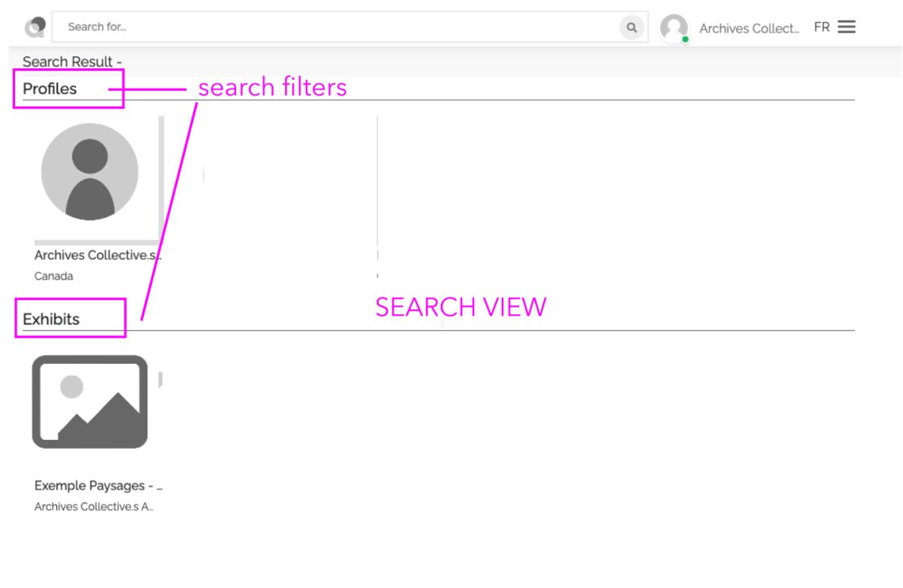
Task: Click the green online status indicator
Action: (684, 38)
